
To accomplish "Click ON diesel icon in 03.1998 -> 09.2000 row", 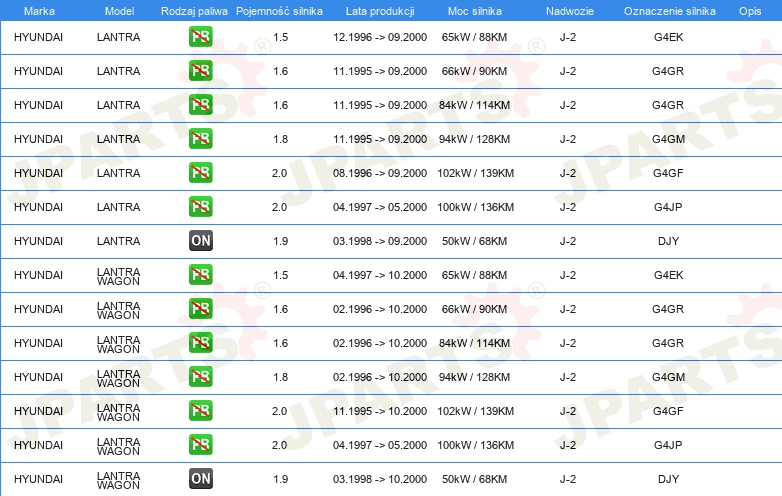I will click(200, 241).
